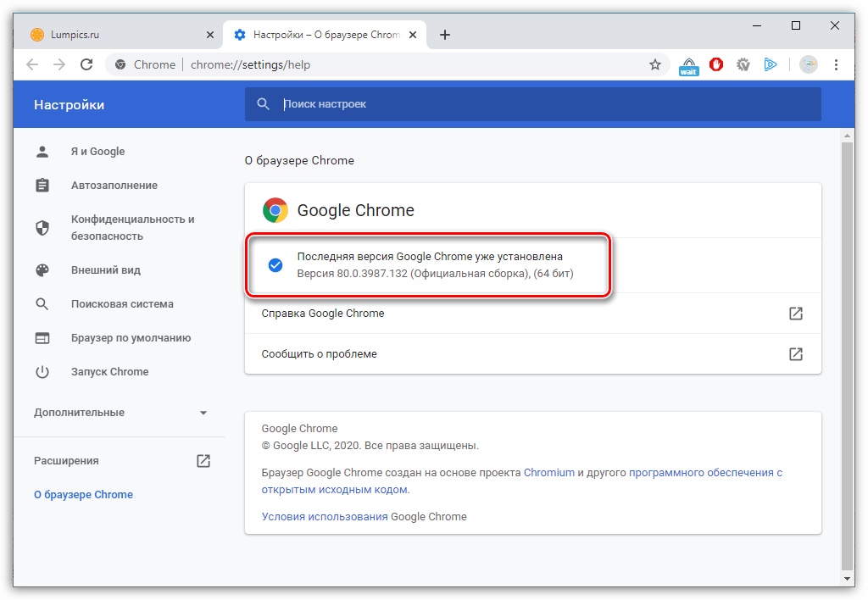Screen dimensions: 868x600
Task: Click the magnifier icon for Поисковая система
Action: (42, 304)
